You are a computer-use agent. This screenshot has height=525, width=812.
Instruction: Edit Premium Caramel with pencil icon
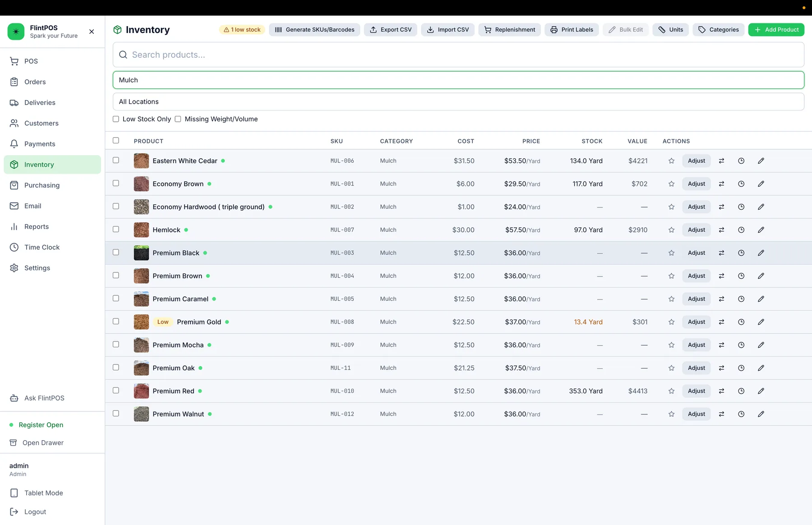click(x=761, y=299)
